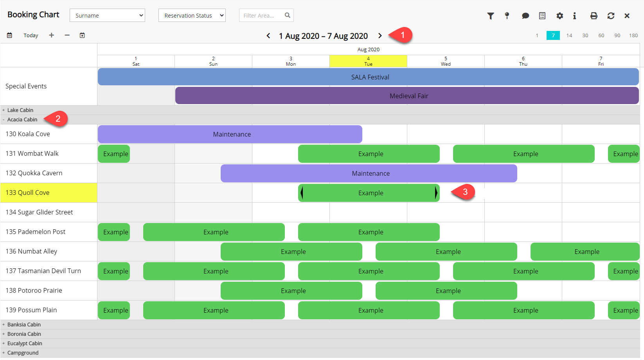This screenshot has height=360, width=644.
Task: Select the Example booking on 133 Quoll Cove
Action: point(369,193)
